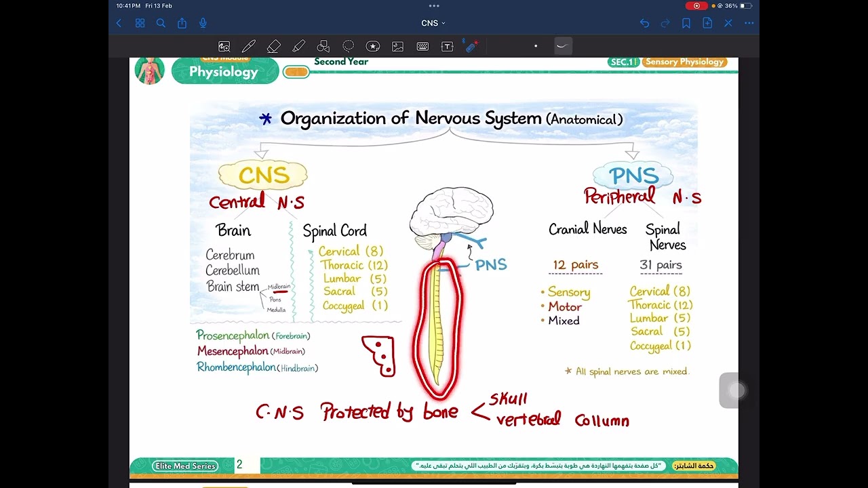Tap the multitasking three dots at top
The width and height of the screenshot is (868, 488).
pyautogui.click(x=434, y=6)
